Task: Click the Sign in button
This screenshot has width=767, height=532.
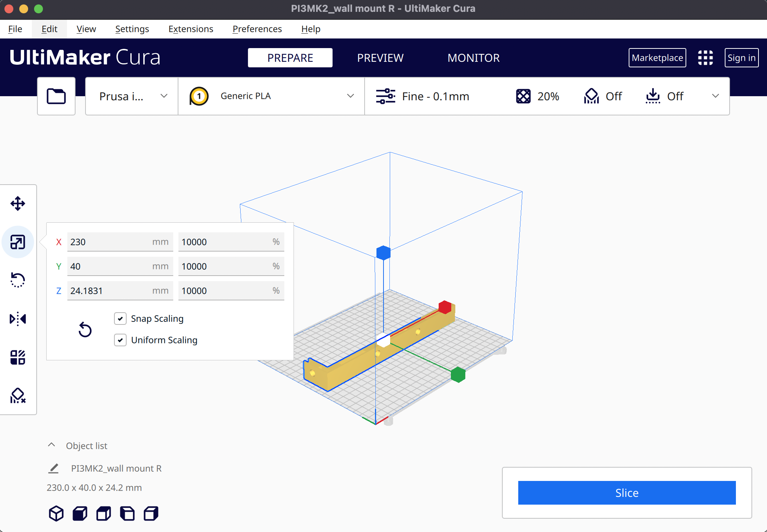Action: click(741, 58)
